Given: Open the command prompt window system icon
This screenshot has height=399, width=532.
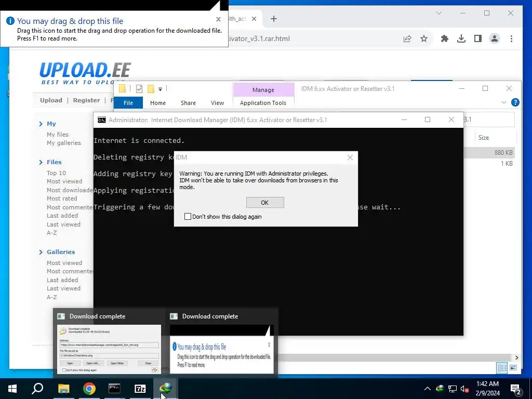Looking at the screenshot, I should click(101, 120).
